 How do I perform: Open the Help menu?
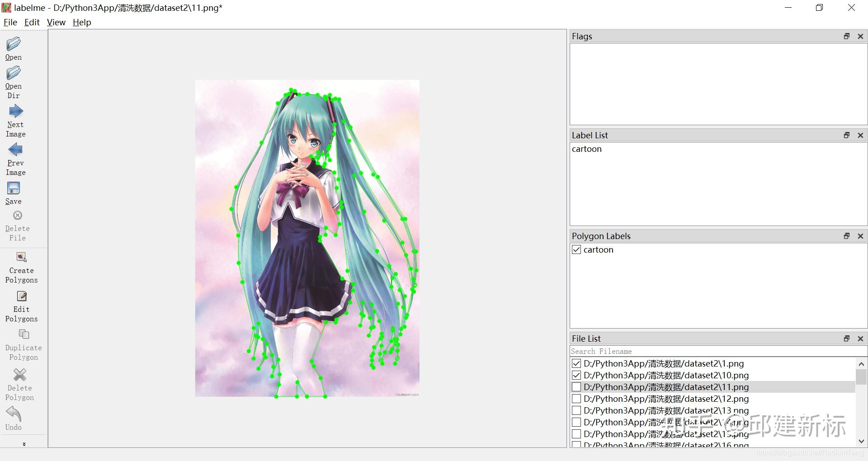[82, 22]
